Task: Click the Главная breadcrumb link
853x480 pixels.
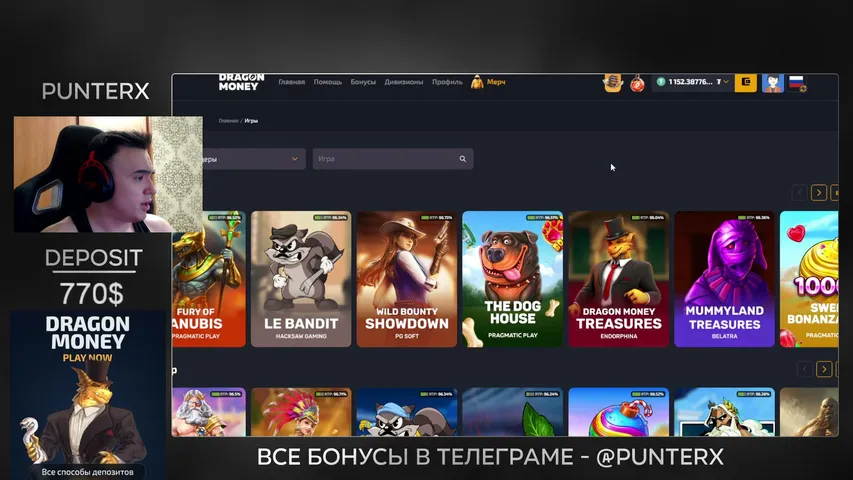Action: [228, 120]
